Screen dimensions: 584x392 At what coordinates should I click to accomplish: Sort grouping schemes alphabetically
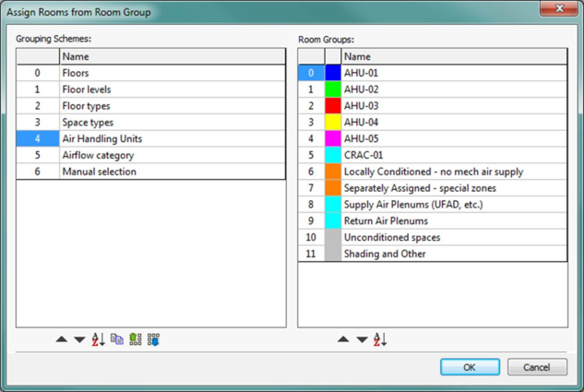98,339
